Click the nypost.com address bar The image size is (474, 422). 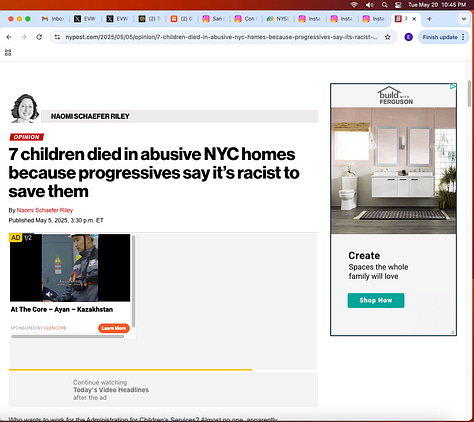click(221, 37)
